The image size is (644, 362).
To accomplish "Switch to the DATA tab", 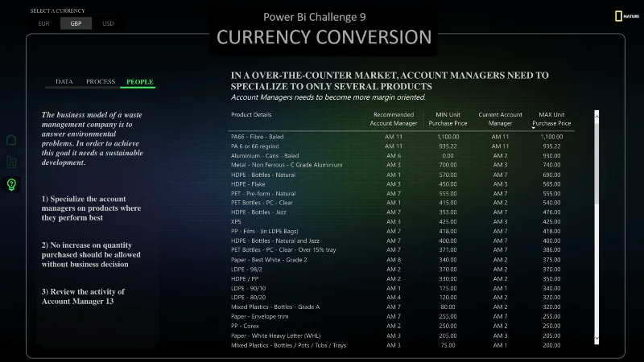I will pyautogui.click(x=64, y=82).
